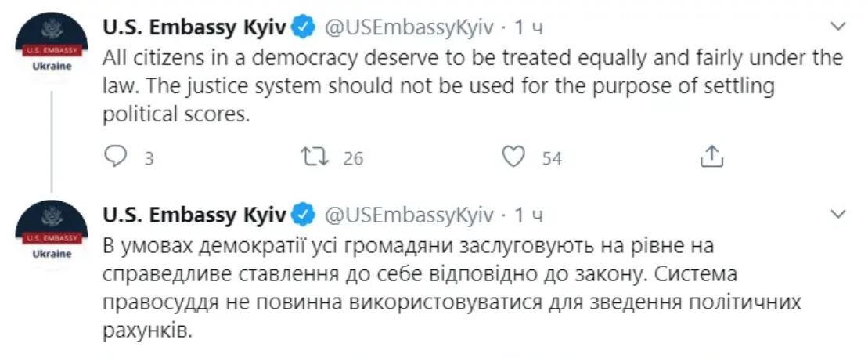868x358 pixels.
Task: Reply to the English embassy tweet
Action: (x=115, y=157)
